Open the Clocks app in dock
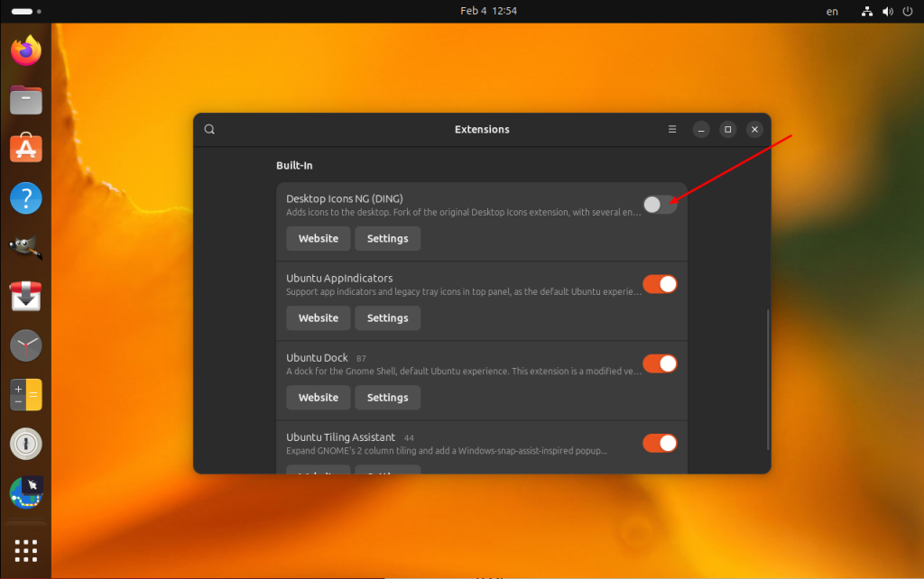The height and width of the screenshot is (579, 924). (x=26, y=345)
